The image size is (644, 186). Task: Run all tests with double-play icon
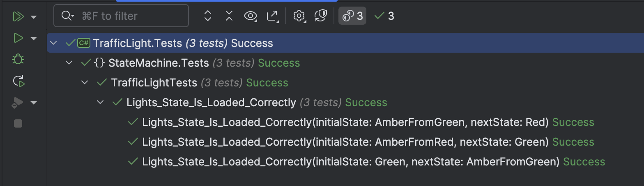[x=18, y=16]
